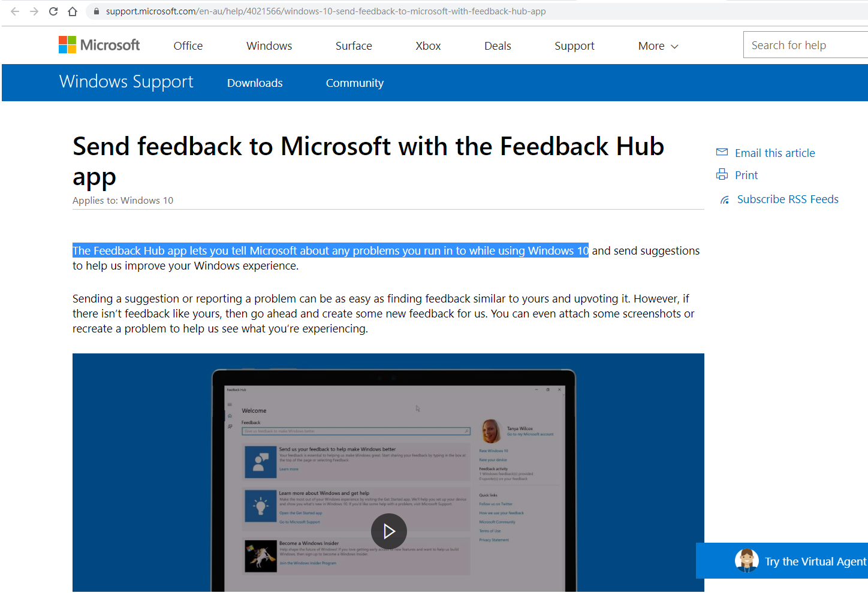This screenshot has width=868, height=593.
Task: Play the Feedback Hub video
Action: tap(388, 531)
